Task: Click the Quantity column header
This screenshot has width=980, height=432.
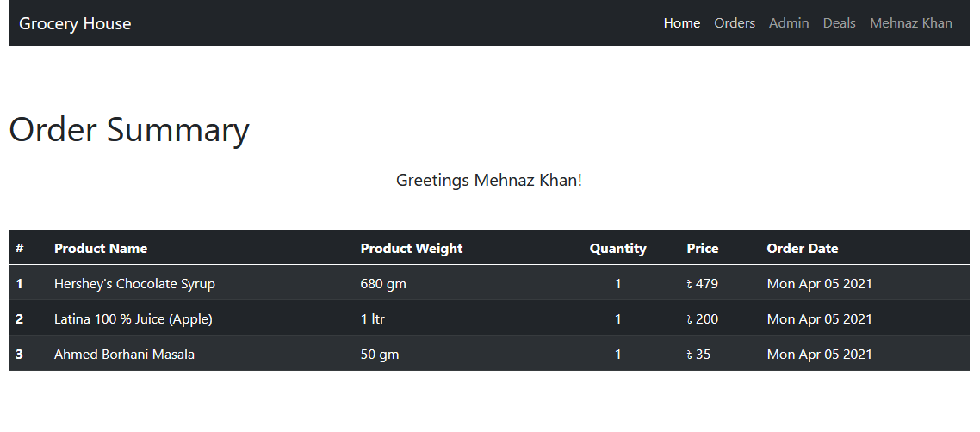Action: tap(617, 249)
